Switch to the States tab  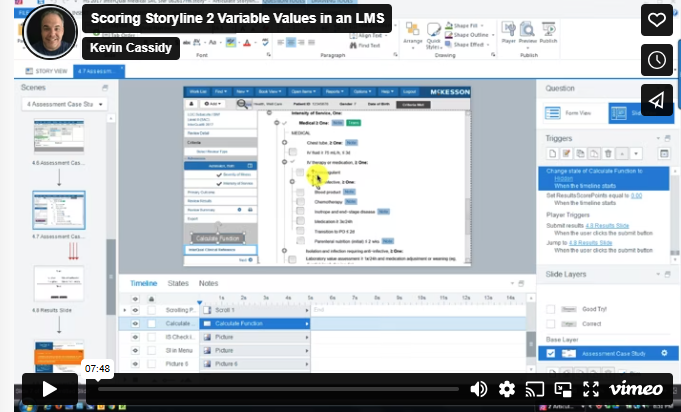click(178, 283)
